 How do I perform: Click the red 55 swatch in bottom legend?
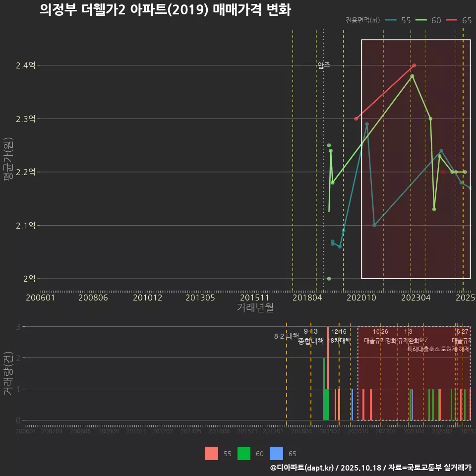[x=211, y=454]
